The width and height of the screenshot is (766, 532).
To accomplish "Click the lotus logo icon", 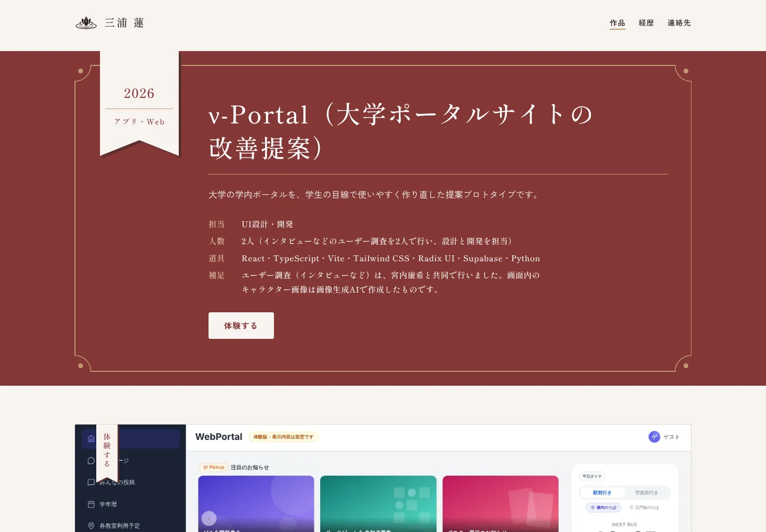I will point(86,23).
